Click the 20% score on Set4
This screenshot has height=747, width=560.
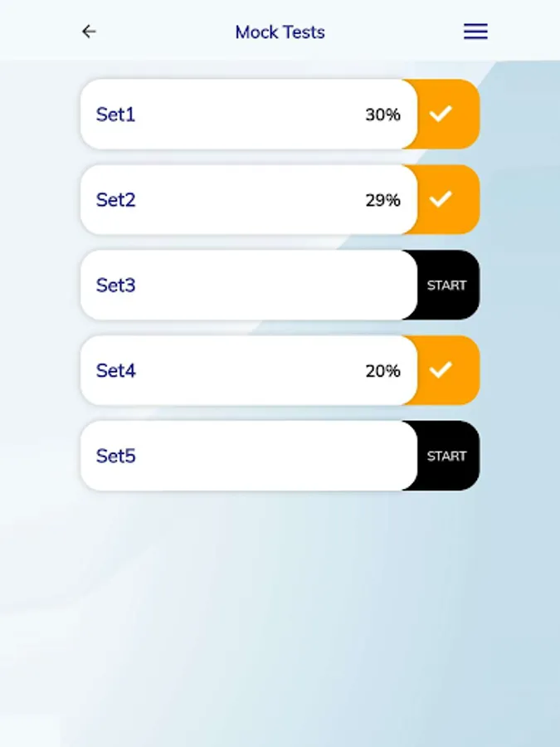coord(382,371)
